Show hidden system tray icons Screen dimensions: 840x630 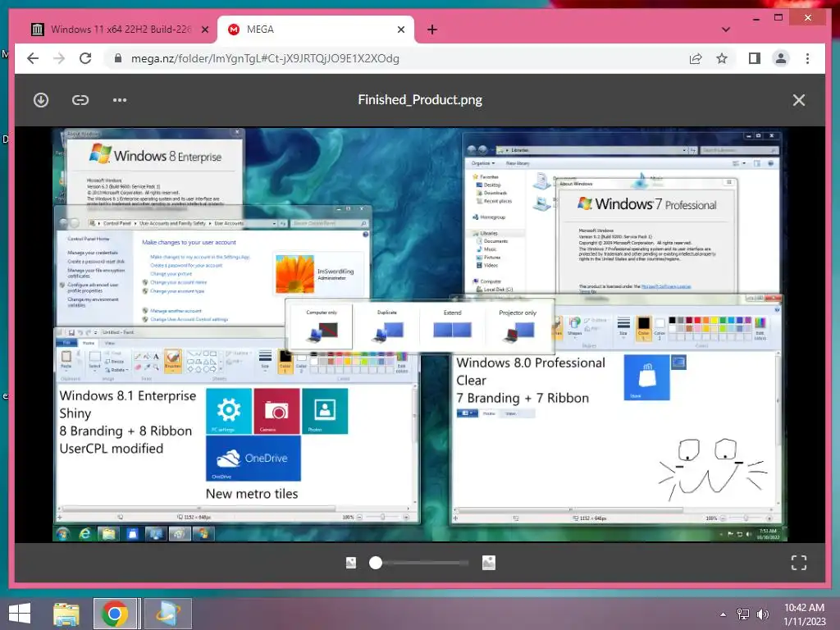pos(724,614)
